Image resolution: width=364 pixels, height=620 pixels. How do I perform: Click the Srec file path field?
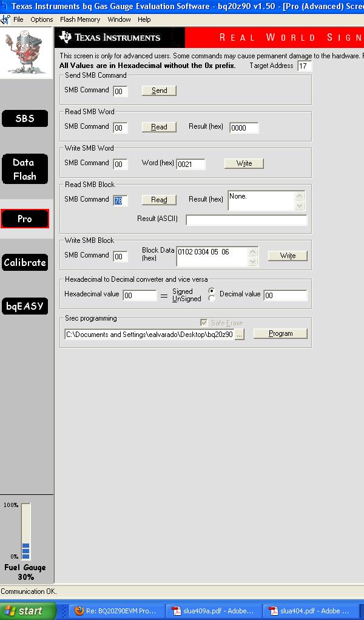pos(149,335)
